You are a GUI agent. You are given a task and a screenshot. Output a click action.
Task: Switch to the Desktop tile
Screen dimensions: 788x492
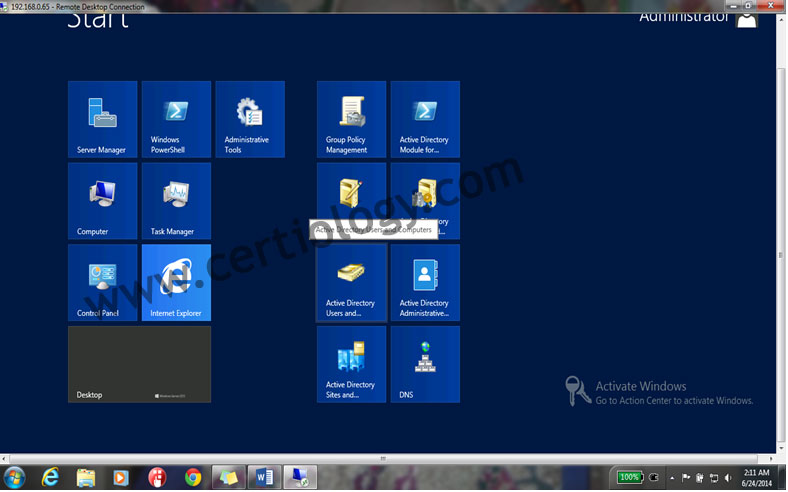(x=140, y=364)
